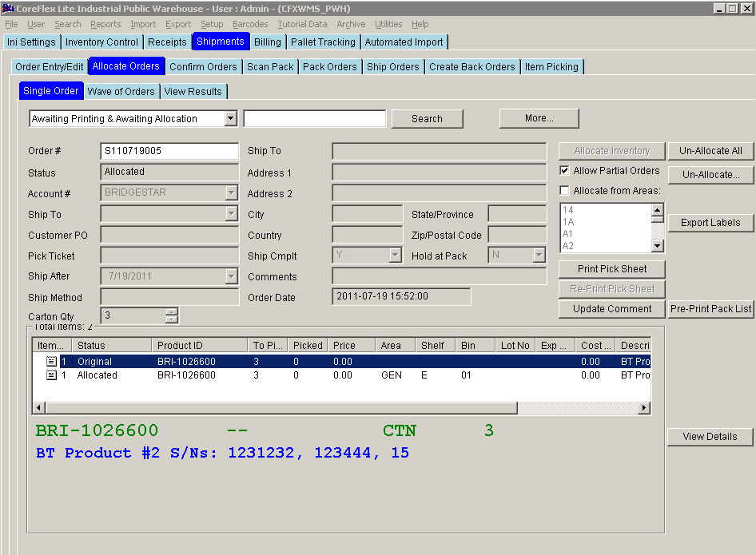The image size is (756, 555).
Task: Click the Export Labels button
Action: coord(710,223)
